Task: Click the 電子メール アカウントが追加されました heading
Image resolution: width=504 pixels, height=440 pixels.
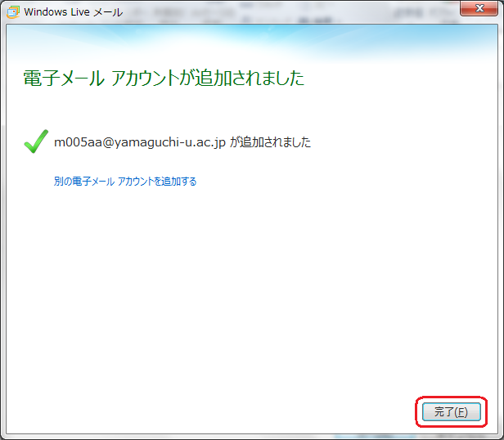Action: [x=164, y=78]
